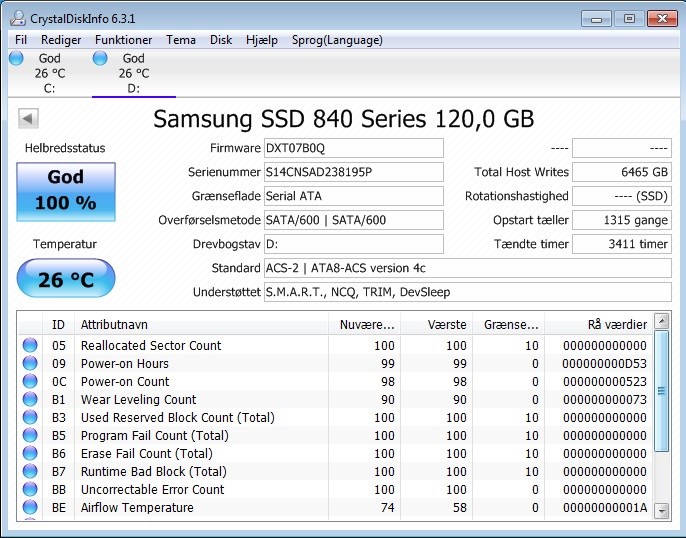Click Opstart tæller value 1315 gange

[x=622, y=220]
